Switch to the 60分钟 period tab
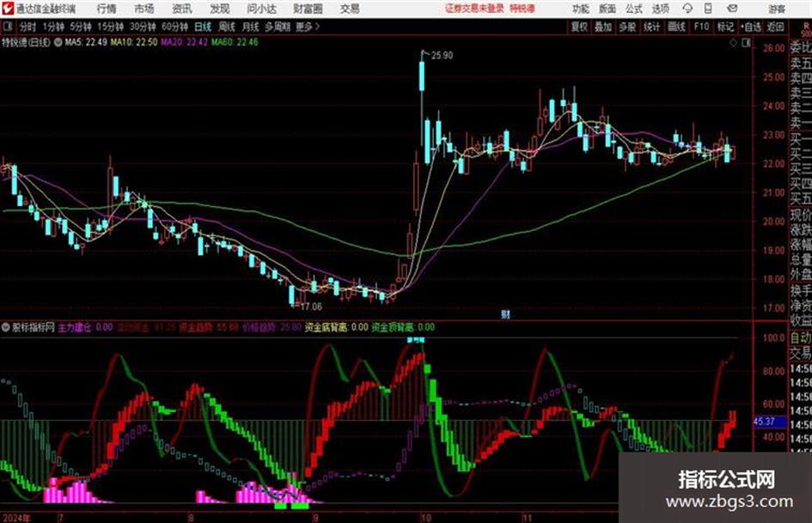812x523 pixels. [174, 27]
